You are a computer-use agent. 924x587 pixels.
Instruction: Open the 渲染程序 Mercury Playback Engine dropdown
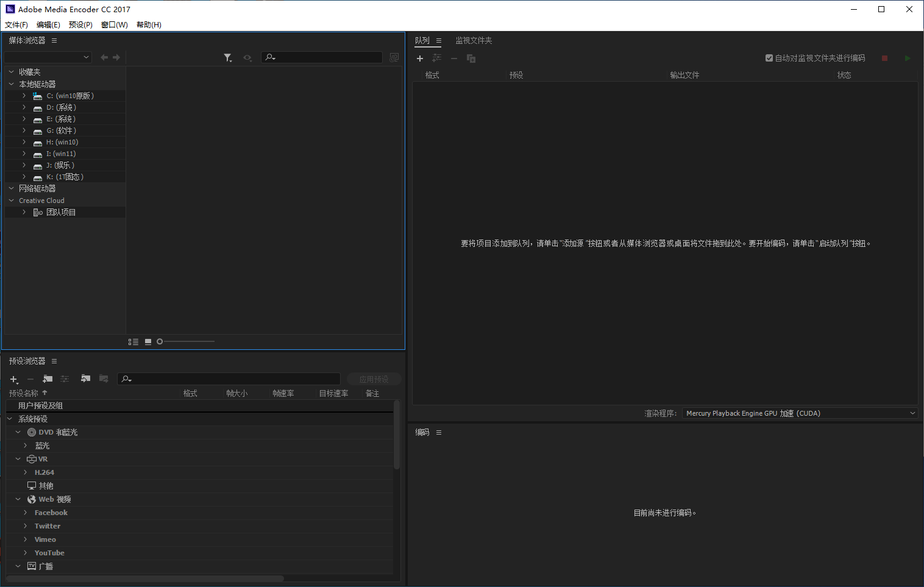click(800, 413)
